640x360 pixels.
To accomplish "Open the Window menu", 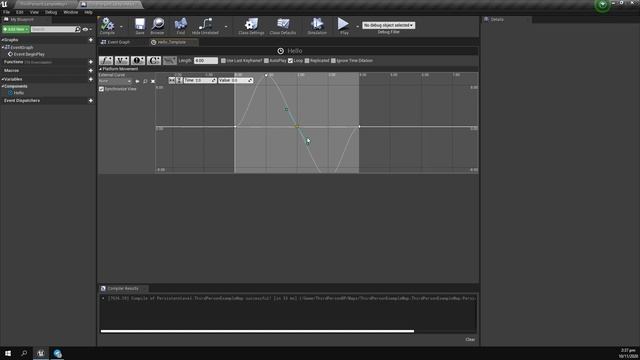I will pyautogui.click(x=71, y=12).
